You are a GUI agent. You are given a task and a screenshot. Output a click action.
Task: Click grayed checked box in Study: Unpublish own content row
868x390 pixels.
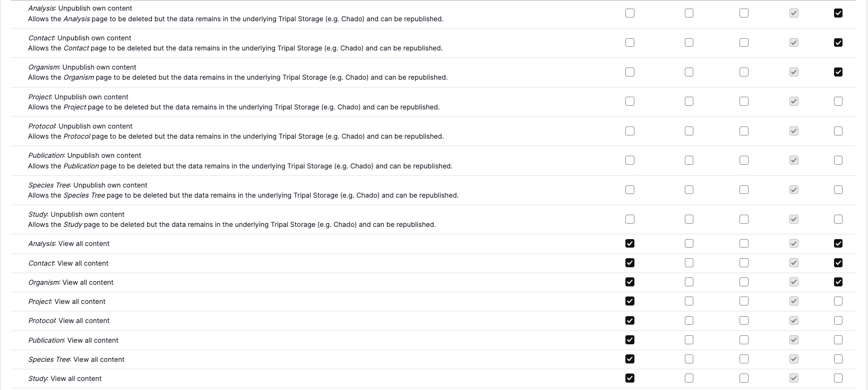pyautogui.click(x=794, y=219)
